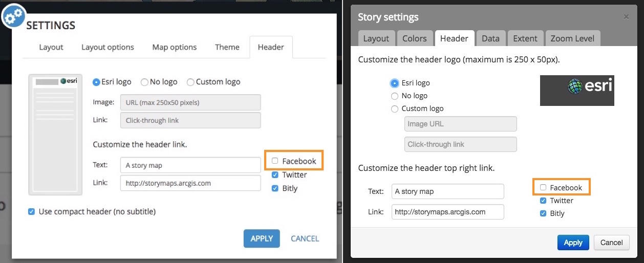Switch to the Colors tab
The width and height of the screenshot is (644, 263).
(x=414, y=38)
